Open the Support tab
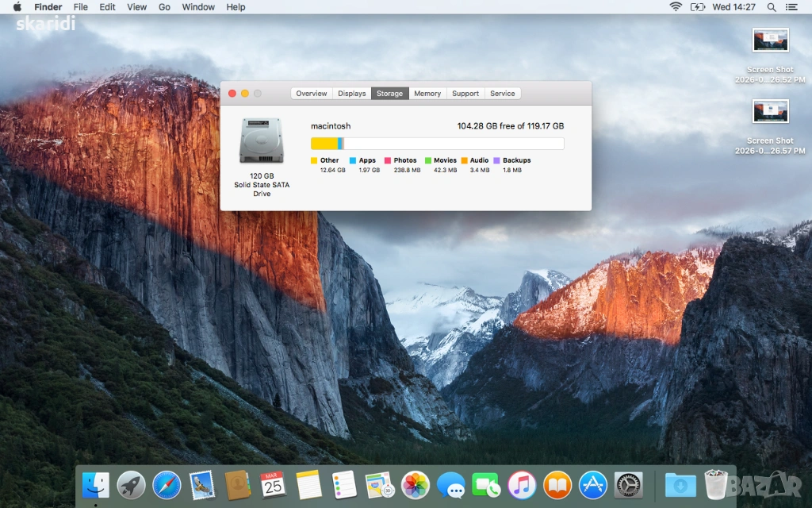This screenshot has width=812, height=508. (465, 94)
